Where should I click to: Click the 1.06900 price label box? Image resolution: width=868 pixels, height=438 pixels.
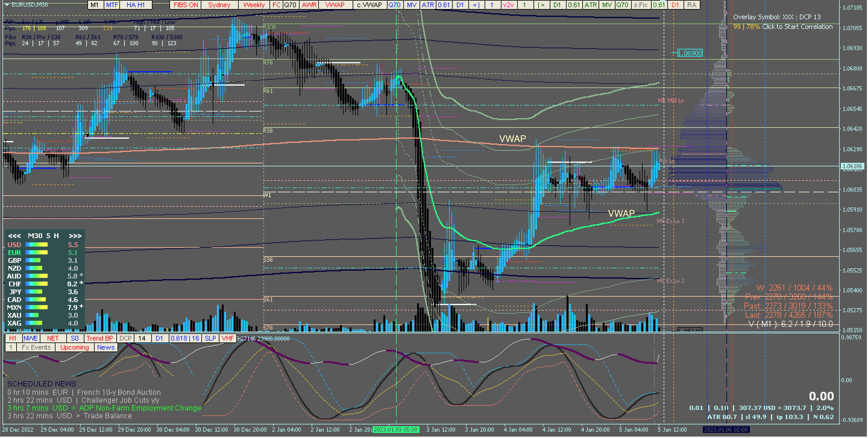click(x=690, y=53)
